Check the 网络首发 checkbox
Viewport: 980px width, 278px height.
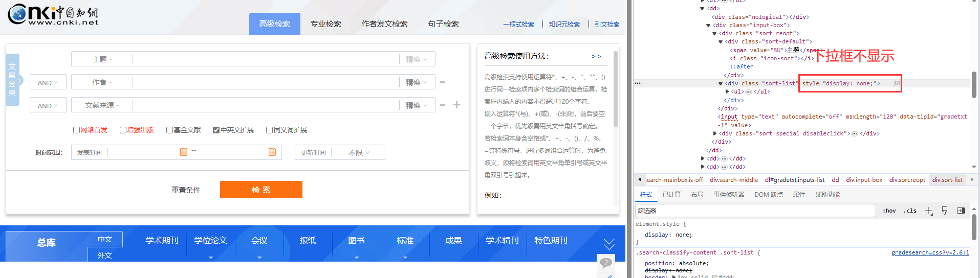(76, 130)
